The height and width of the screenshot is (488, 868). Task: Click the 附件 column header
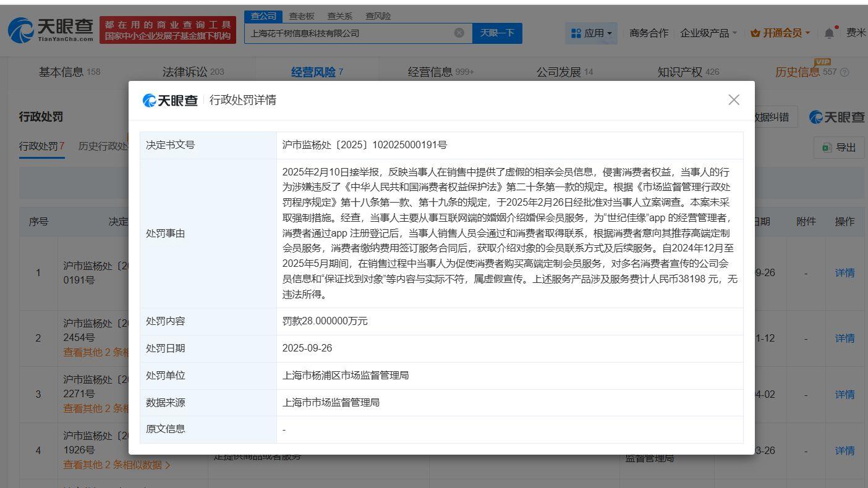pos(806,222)
